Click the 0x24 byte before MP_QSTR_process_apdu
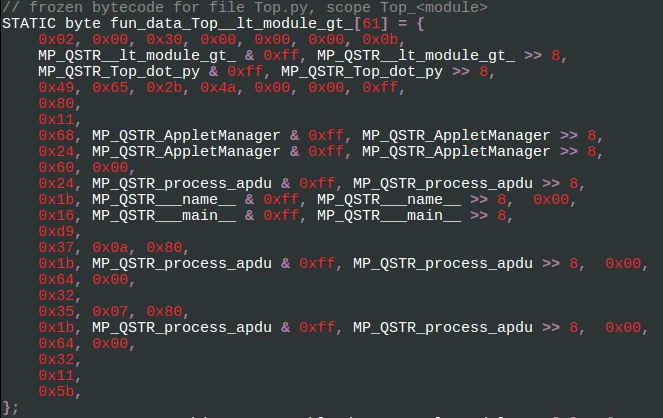663x418 pixels. [x=56, y=184]
